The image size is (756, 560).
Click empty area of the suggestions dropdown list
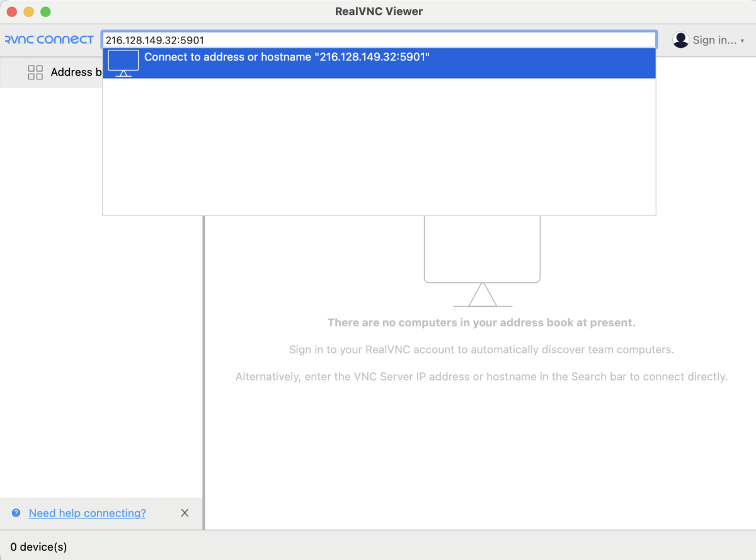click(x=379, y=147)
